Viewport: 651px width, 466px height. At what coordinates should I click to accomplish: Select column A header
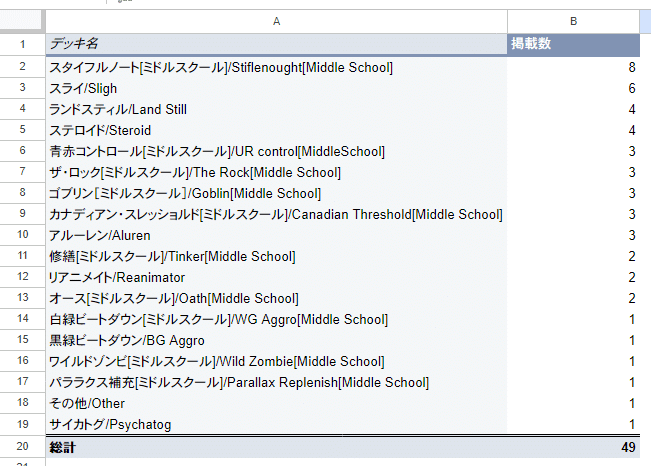[277, 21]
